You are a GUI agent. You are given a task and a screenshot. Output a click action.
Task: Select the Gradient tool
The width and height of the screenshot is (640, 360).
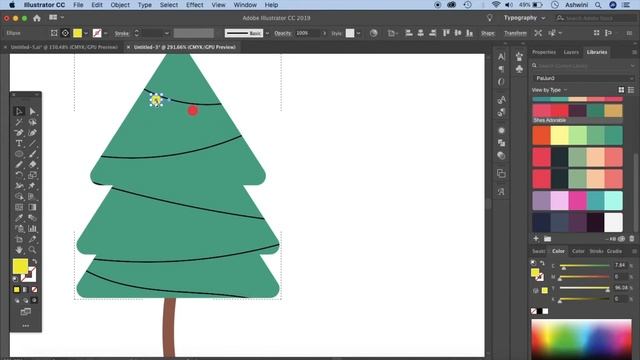click(x=33, y=207)
